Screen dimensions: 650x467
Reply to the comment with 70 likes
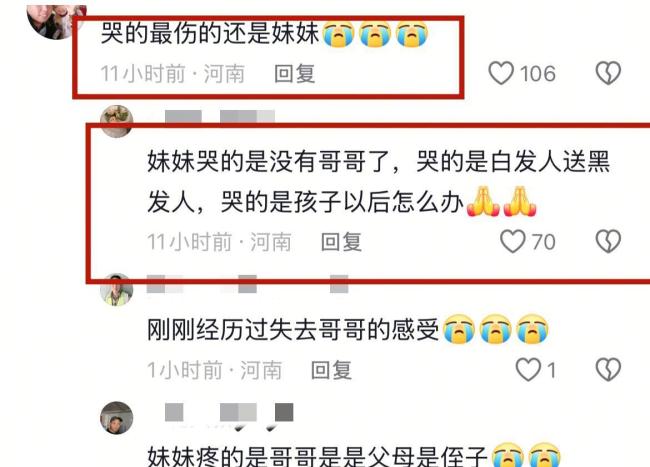pyautogui.click(x=341, y=242)
